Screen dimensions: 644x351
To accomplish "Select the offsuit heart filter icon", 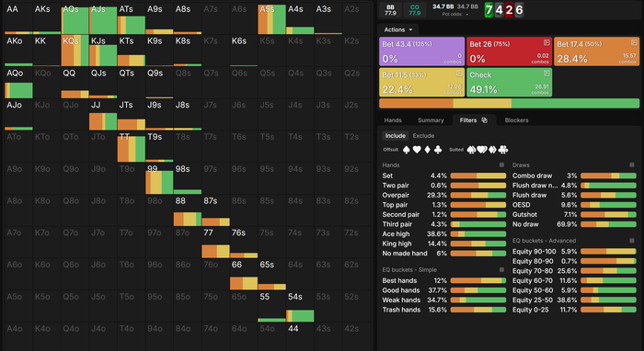I will pyautogui.click(x=417, y=150).
